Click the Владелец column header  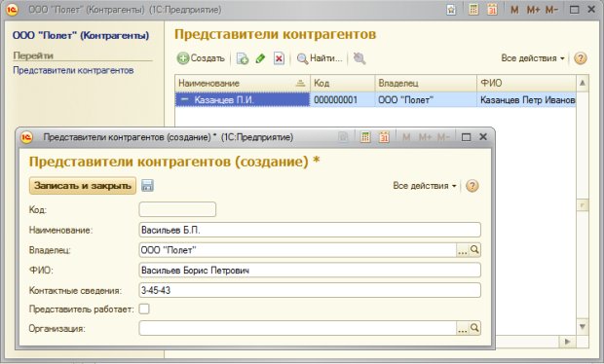(426, 83)
